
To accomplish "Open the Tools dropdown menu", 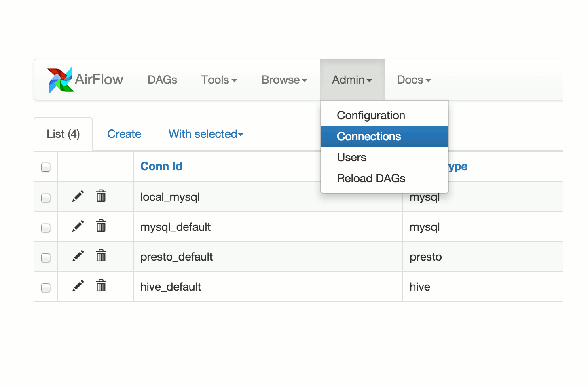I will (219, 80).
